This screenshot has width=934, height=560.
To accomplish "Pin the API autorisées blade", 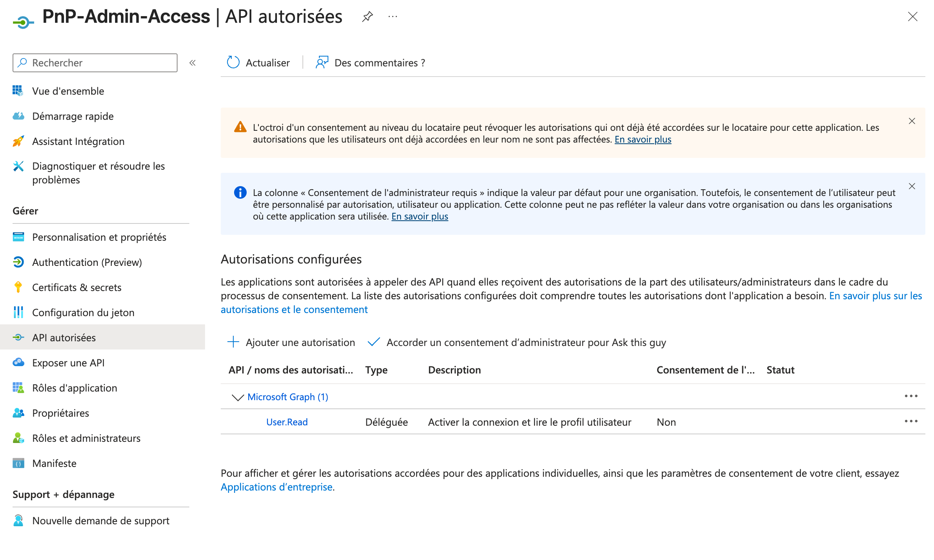I will pyautogui.click(x=367, y=16).
